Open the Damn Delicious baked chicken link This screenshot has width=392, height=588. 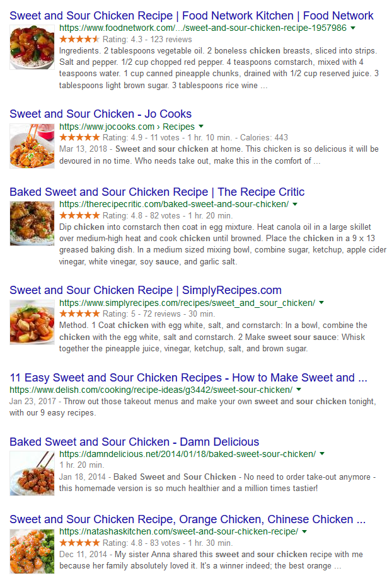[x=134, y=441]
